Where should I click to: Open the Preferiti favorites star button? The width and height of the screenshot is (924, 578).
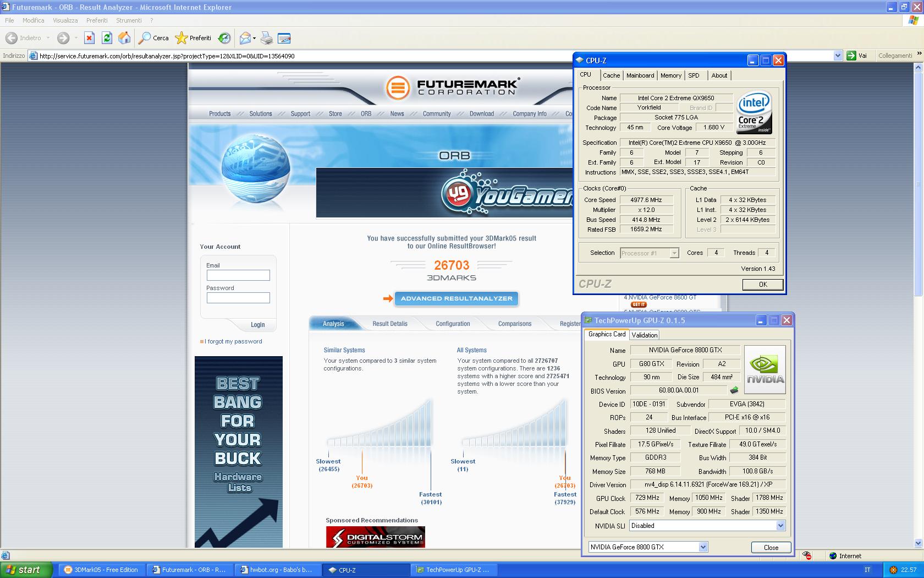pyautogui.click(x=193, y=38)
